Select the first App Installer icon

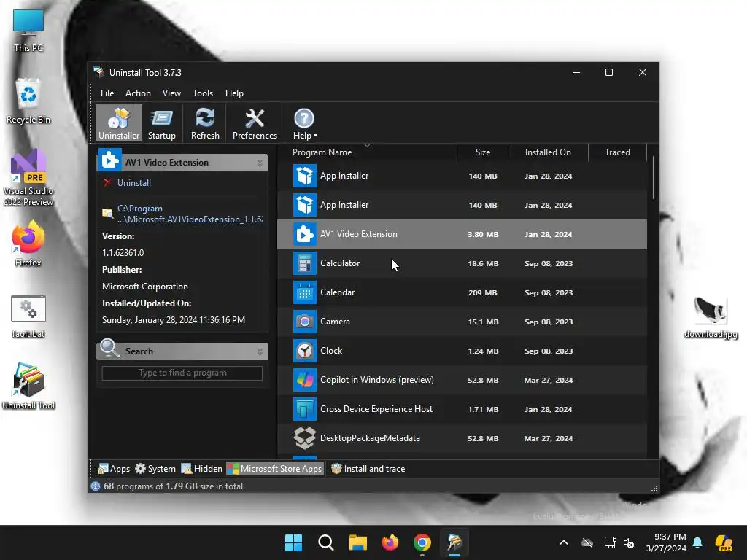(x=304, y=176)
